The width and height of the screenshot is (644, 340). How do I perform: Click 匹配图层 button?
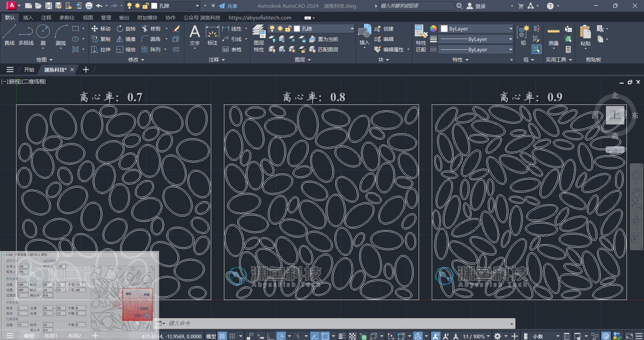324,49
